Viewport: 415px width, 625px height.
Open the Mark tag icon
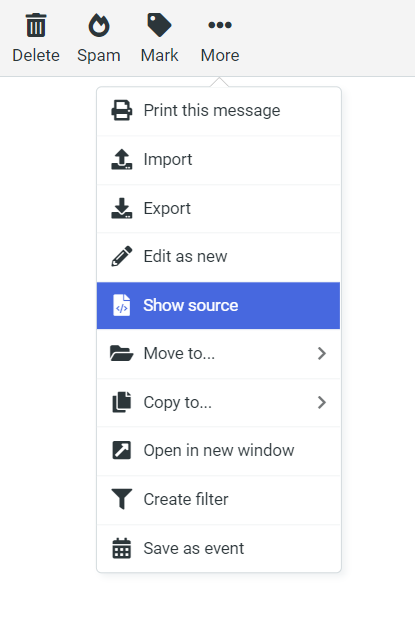pyautogui.click(x=159, y=25)
